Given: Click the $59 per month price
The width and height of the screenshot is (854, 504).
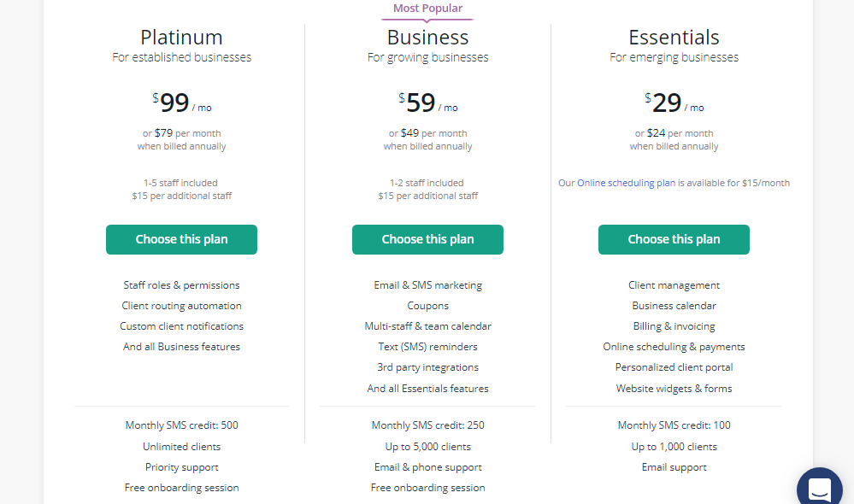Looking at the screenshot, I should point(421,103).
